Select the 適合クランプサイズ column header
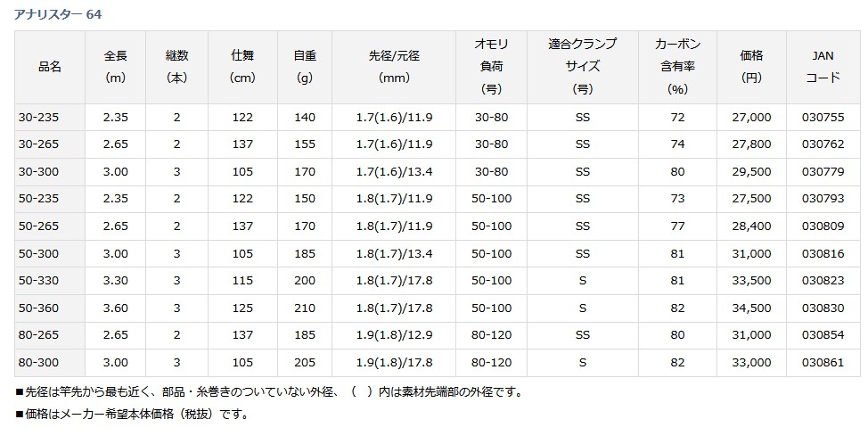Viewport: 868px width, 444px height. coord(583,67)
